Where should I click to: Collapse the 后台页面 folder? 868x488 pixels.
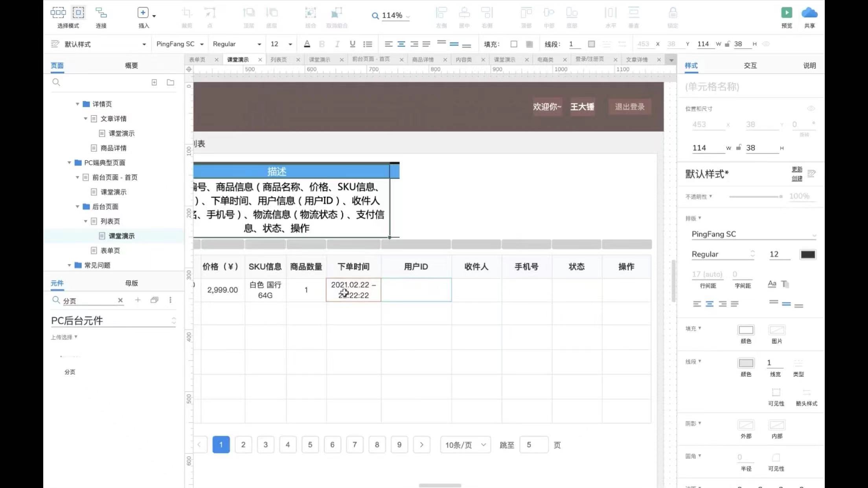[x=77, y=207]
